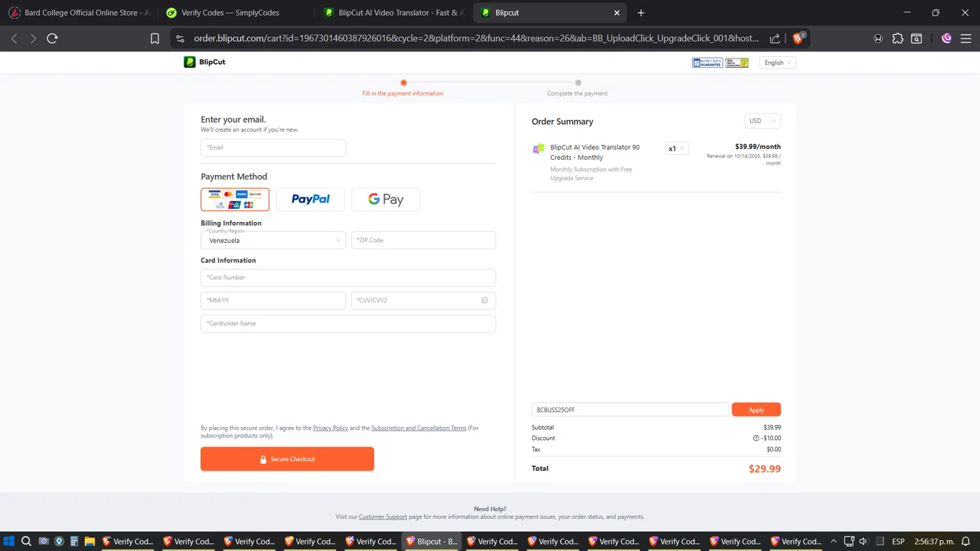Reload the page with the refresh icon

52,39
